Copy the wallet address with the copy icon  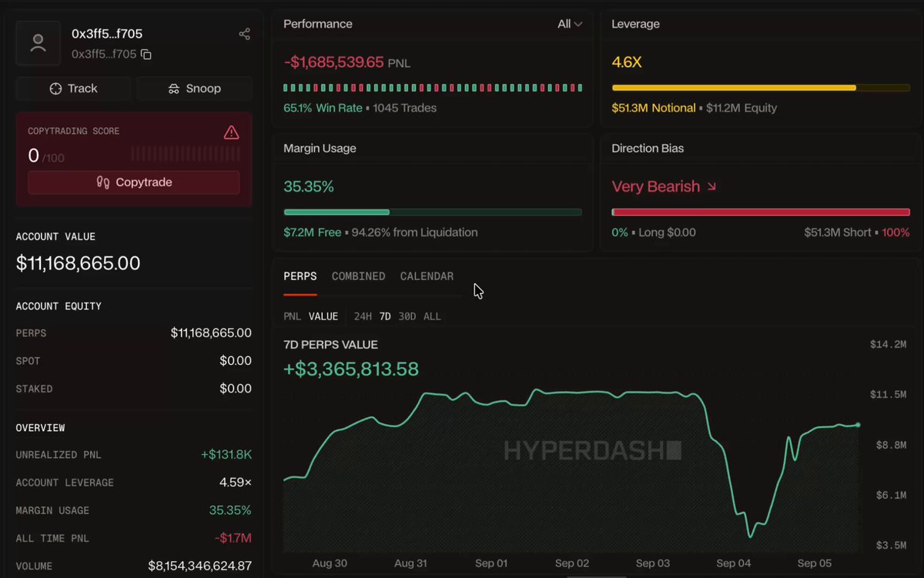coord(146,55)
